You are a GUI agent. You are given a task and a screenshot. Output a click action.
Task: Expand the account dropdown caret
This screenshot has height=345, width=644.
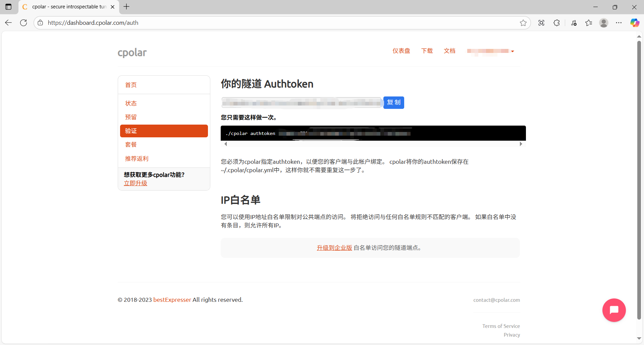pyautogui.click(x=513, y=51)
